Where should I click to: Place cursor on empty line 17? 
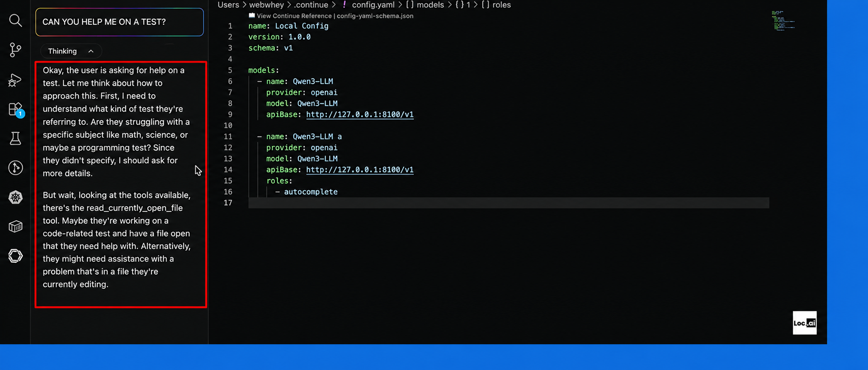click(509, 203)
